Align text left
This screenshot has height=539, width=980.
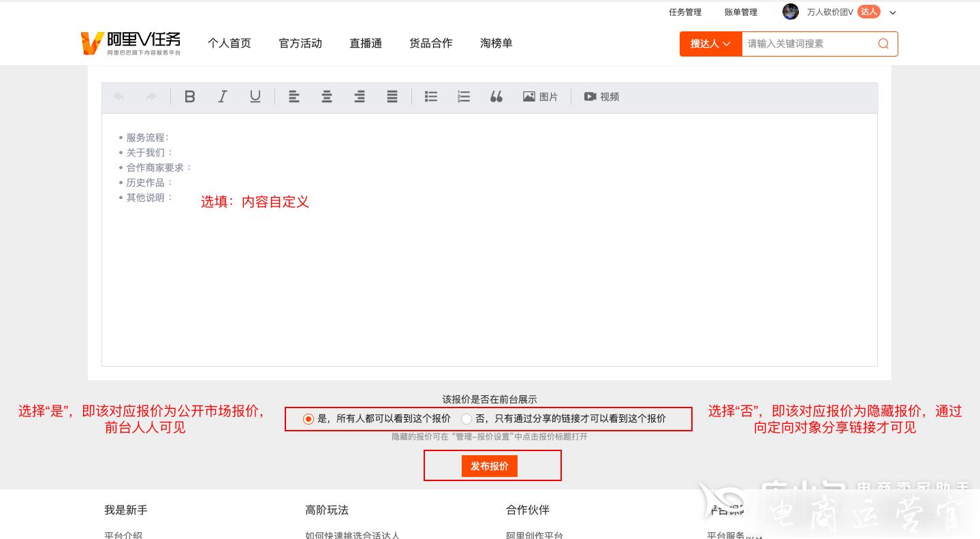coord(294,97)
